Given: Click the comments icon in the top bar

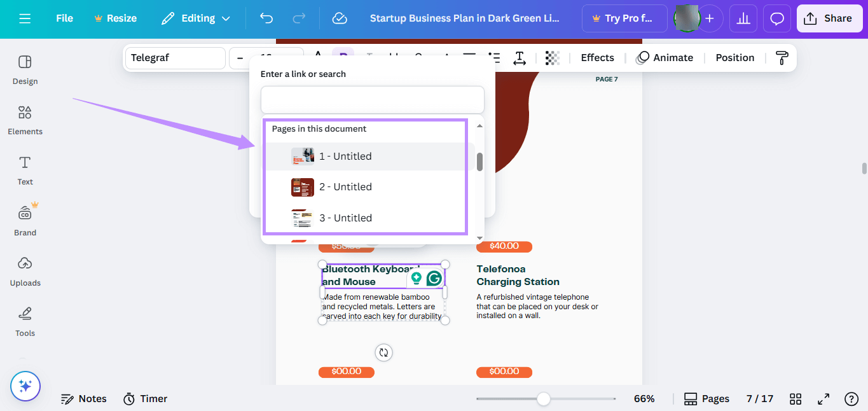Looking at the screenshot, I should [x=776, y=18].
